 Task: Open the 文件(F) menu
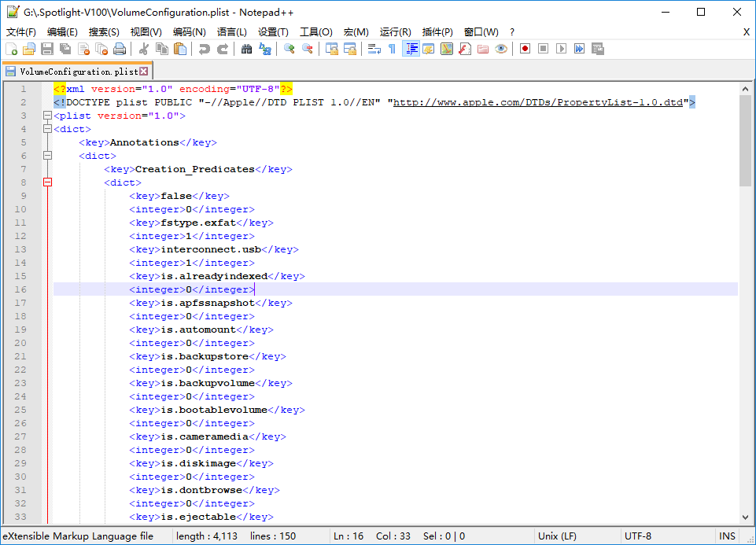click(21, 31)
